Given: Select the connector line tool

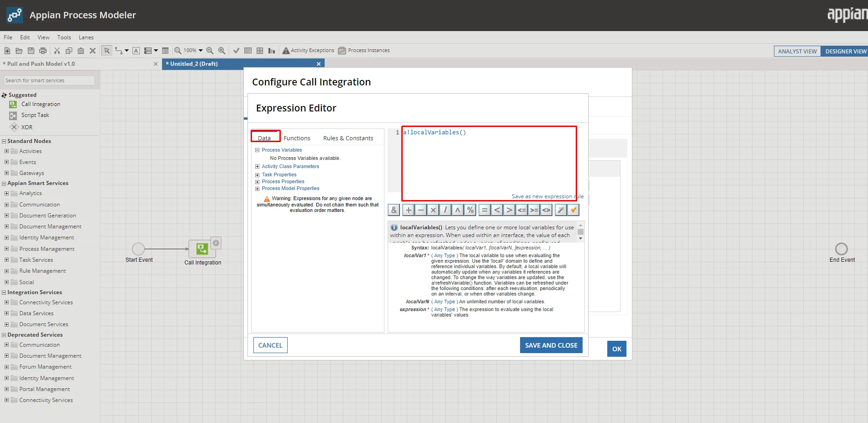Looking at the screenshot, I should point(119,51).
